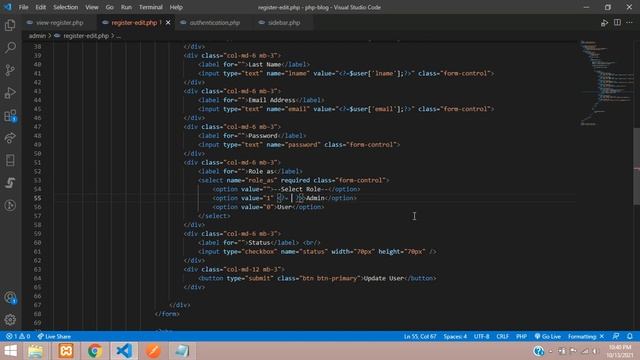Click line number 61 in gutter
640x360 pixels.
click(38, 251)
